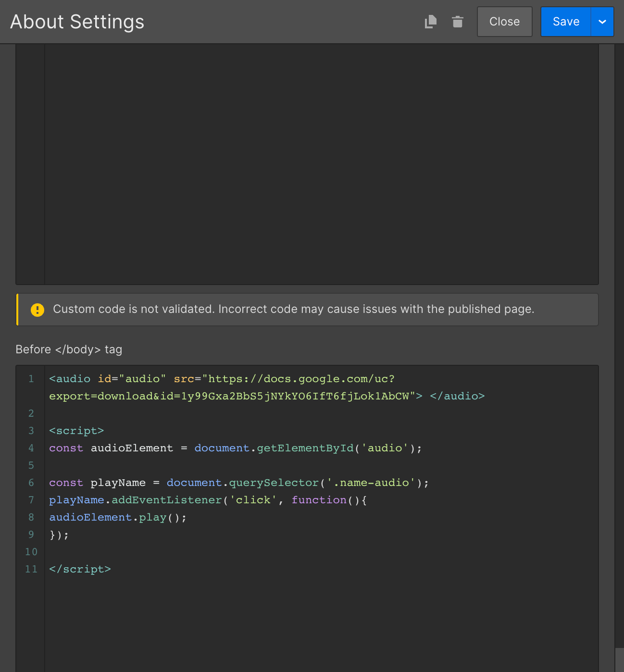
Task: Click the 'const audioElement' line of code
Action: [235, 448]
